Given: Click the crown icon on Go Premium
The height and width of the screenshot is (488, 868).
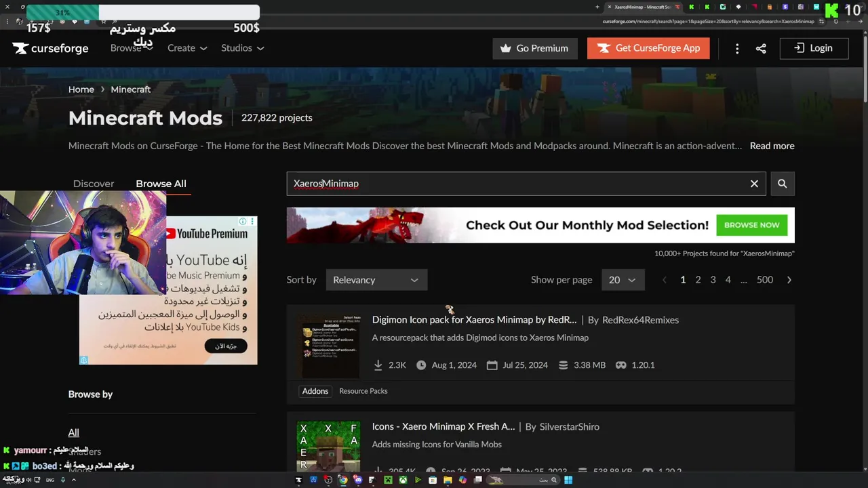Looking at the screenshot, I should tap(505, 48).
